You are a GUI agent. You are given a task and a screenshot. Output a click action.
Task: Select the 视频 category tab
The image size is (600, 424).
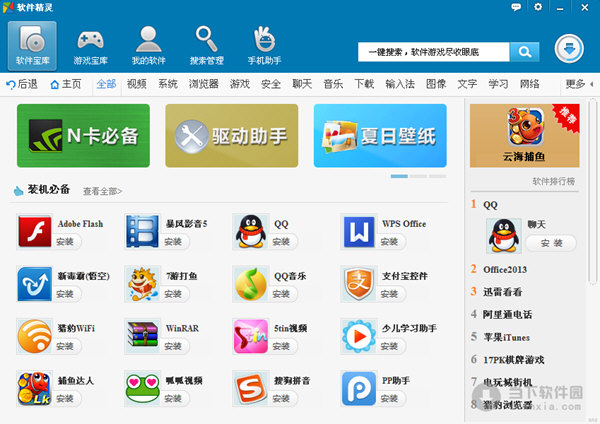point(137,84)
